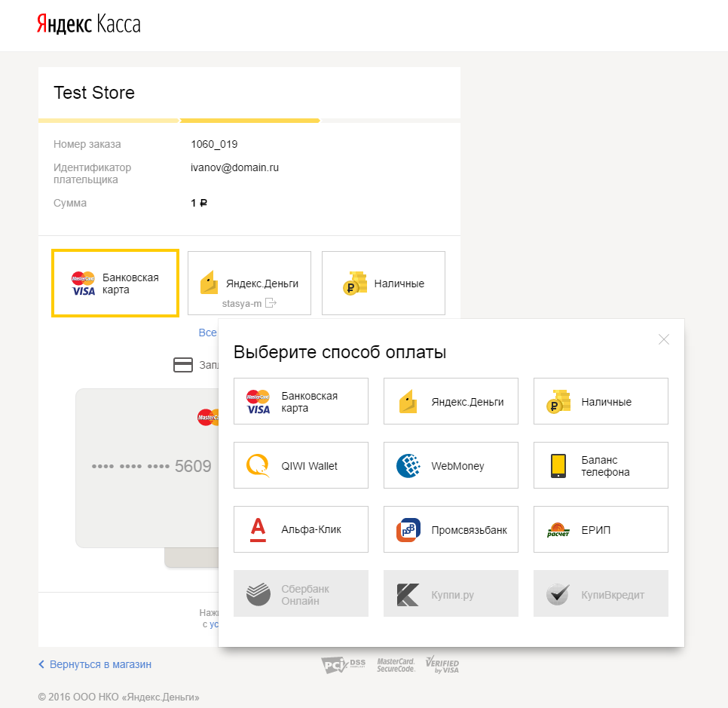Select Наличные tile in the main form
Viewport: 728px width, 708px height.
pos(384,283)
